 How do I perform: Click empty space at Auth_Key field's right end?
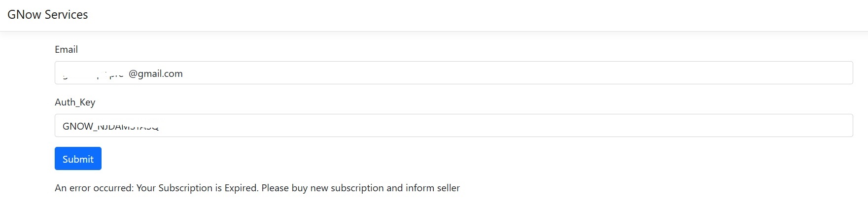(x=813, y=126)
